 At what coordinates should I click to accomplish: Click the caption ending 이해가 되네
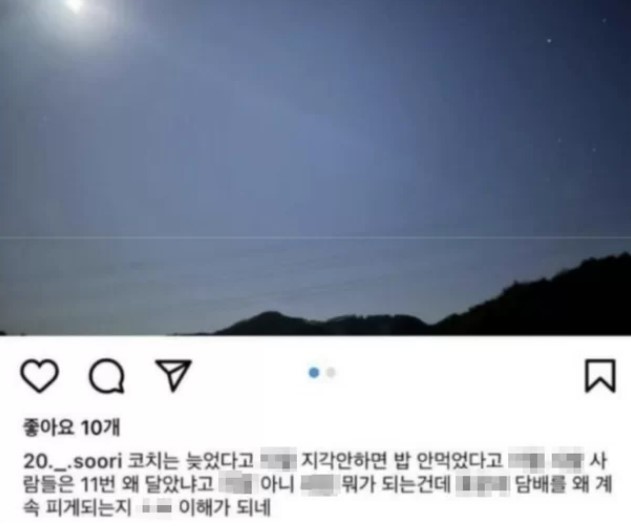click(x=224, y=507)
